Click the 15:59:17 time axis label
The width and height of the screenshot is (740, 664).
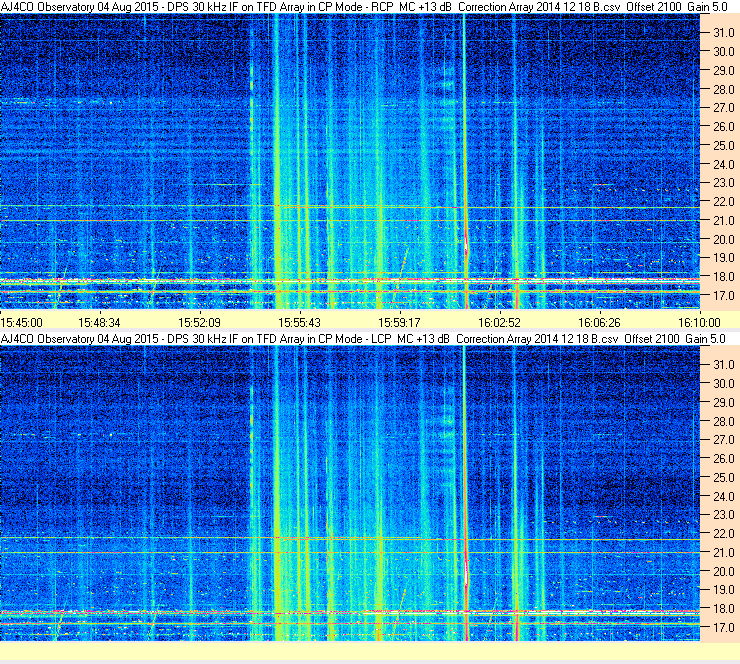(399, 323)
